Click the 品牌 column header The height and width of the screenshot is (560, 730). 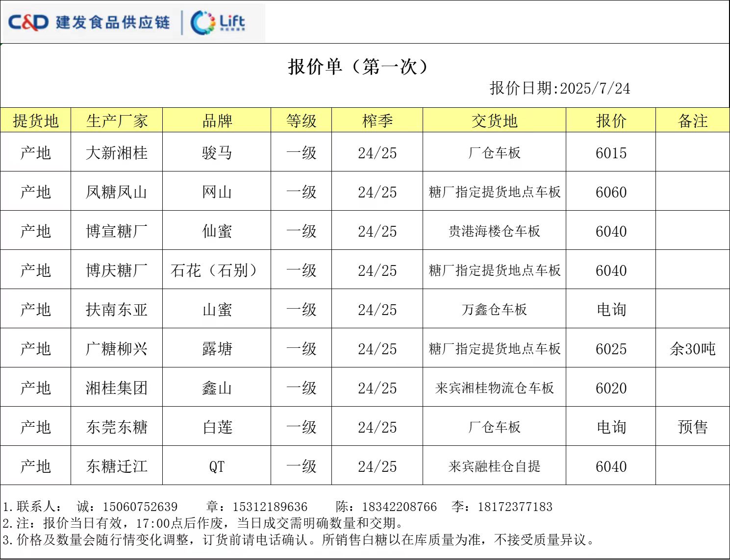pos(217,121)
